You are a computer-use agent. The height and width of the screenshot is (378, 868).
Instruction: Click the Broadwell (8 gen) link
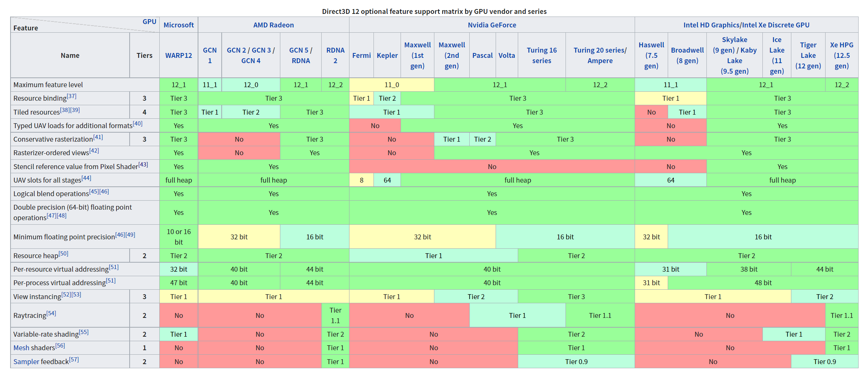687,55
